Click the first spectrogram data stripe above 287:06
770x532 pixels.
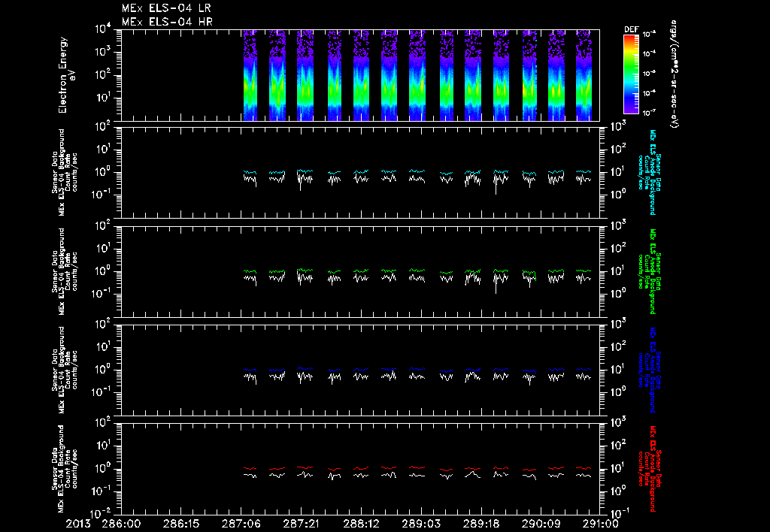pyautogui.click(x=250, y=75)
